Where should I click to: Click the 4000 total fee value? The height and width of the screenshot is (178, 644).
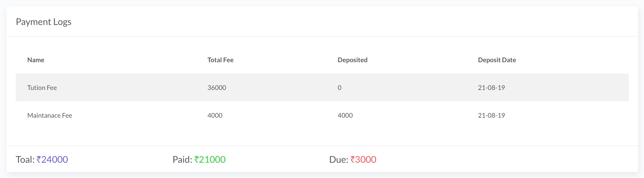tap(215, 116)
